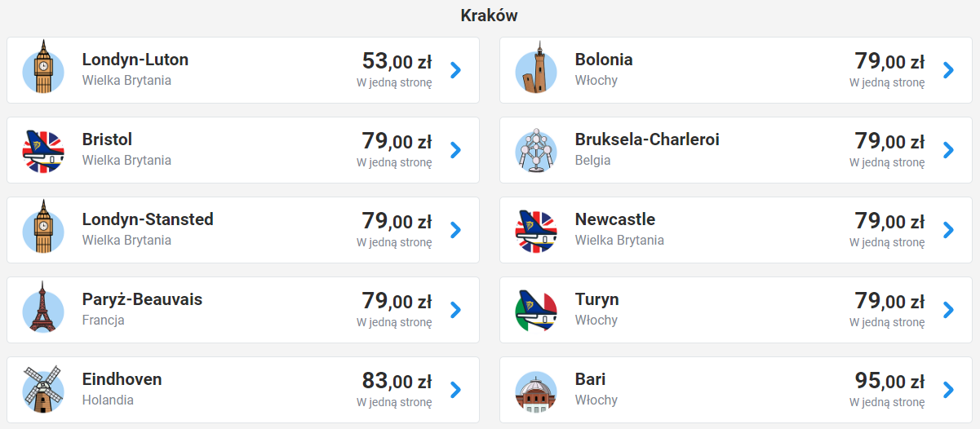980x429 pixels.
Task: Expand Londyn-Luton offer via right chevron
Action: [455, 70]
